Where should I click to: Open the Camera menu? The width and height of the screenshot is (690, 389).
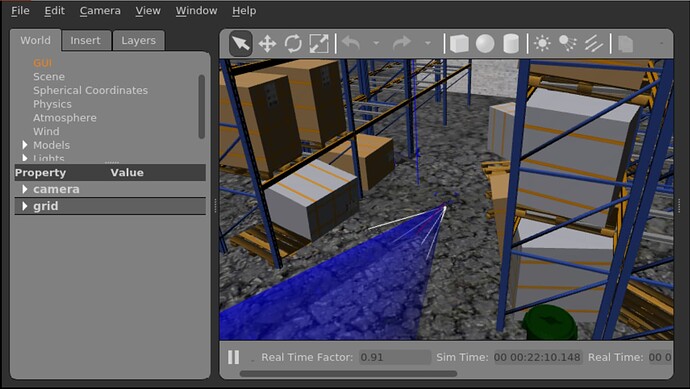[100, 11]
